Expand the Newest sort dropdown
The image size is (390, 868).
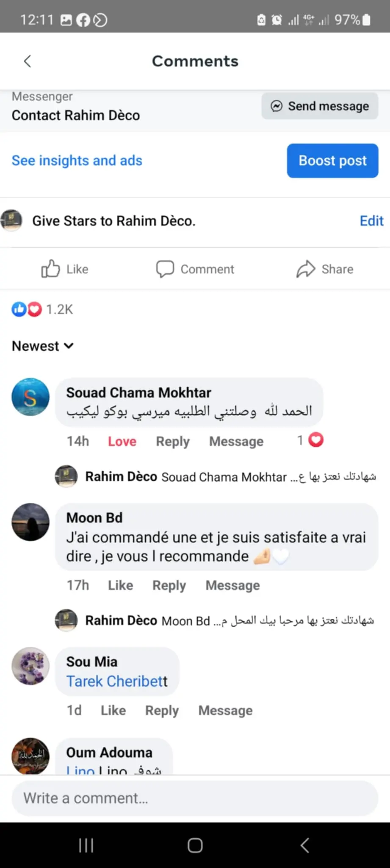point(43,346)
